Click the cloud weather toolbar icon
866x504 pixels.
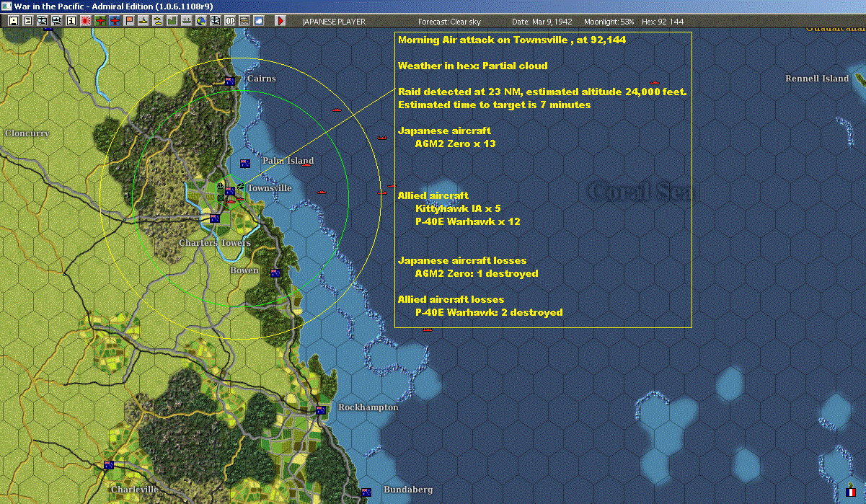[x=259, y=21]
